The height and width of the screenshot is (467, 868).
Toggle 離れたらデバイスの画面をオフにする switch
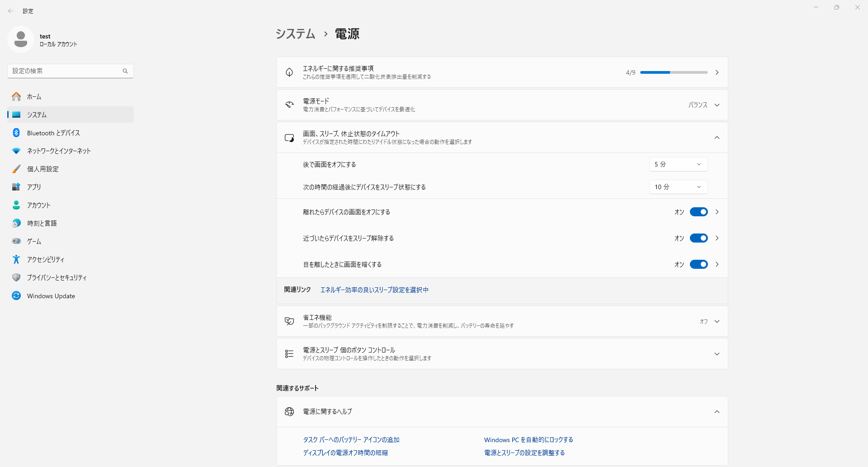pyautogui.click(x=698, y=212)
